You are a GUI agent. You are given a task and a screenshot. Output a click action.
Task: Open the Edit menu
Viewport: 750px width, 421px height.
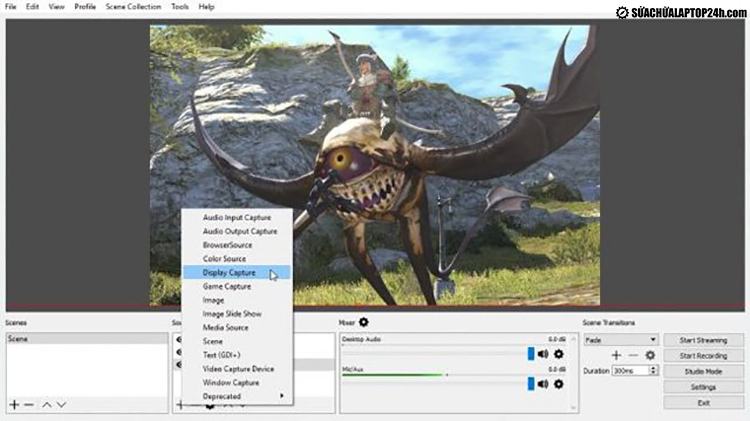[x=33, y=7]
